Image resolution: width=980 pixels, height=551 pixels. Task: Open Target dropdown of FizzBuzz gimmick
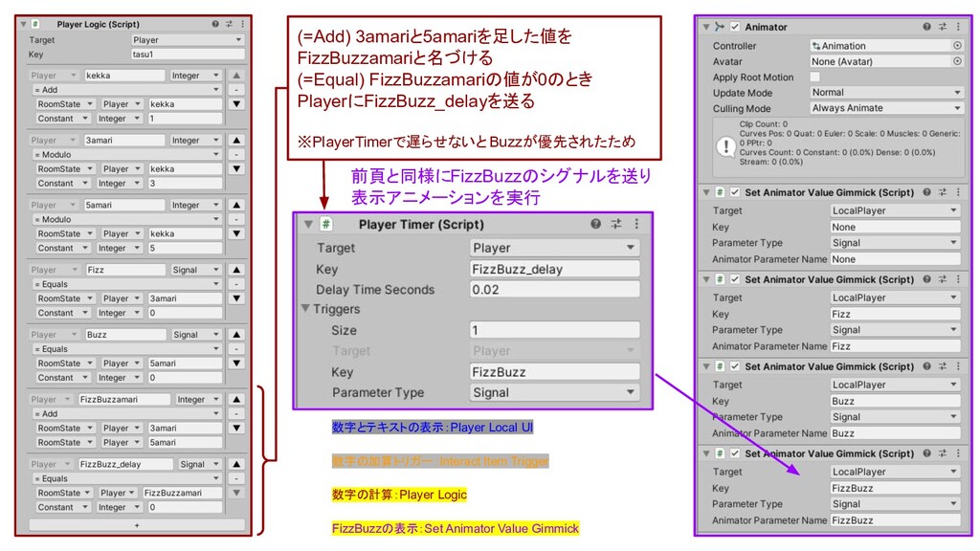[896, 472]
